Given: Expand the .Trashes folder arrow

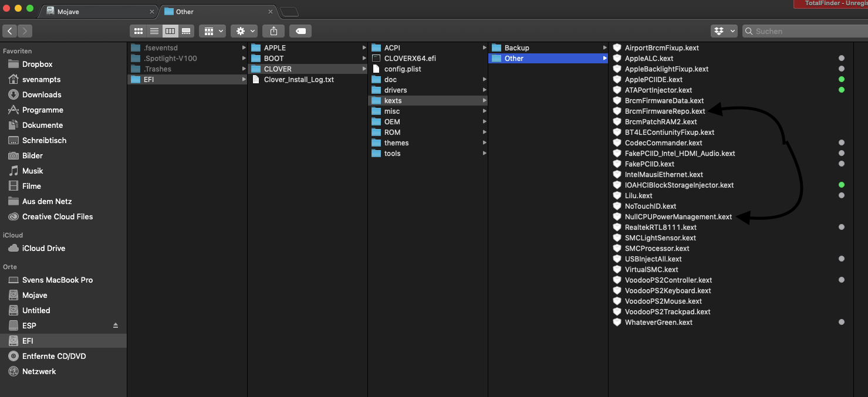Looking at the screenshot, I should pyautogui.click(x=244, y=69).
